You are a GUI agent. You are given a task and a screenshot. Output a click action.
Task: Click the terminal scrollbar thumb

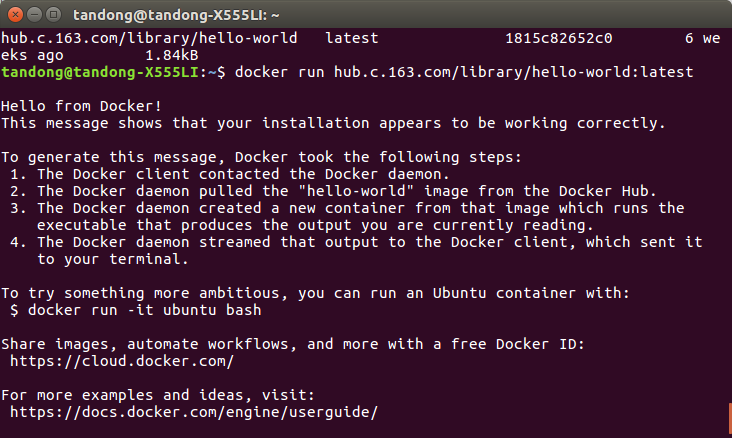coord(730,420)
